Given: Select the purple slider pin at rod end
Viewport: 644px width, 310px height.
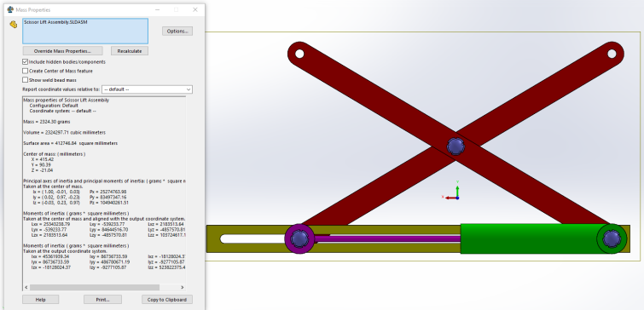Looking at the screenshot, I should [x=299, y=238].
